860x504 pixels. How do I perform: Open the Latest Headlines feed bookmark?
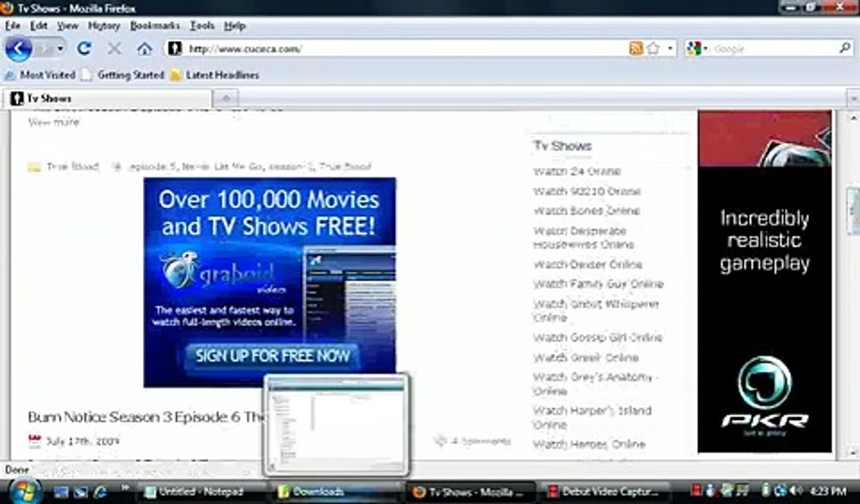(214, 75)
